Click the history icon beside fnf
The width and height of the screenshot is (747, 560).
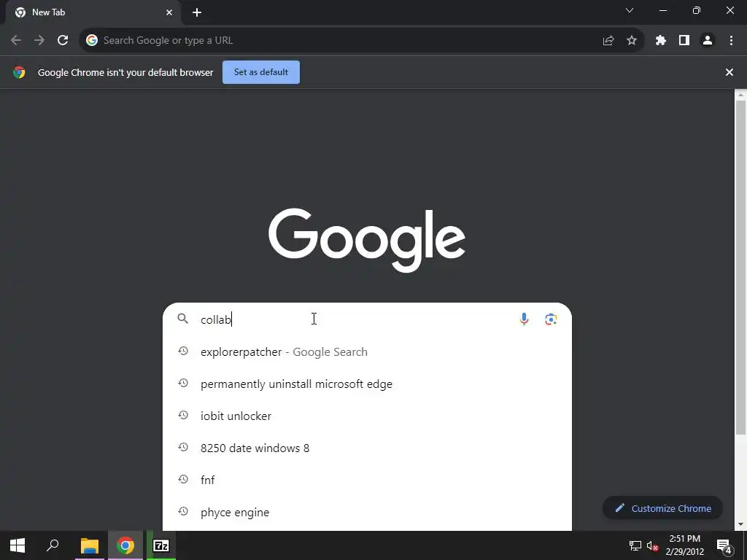pyautogui.click(x=183, y=480)
